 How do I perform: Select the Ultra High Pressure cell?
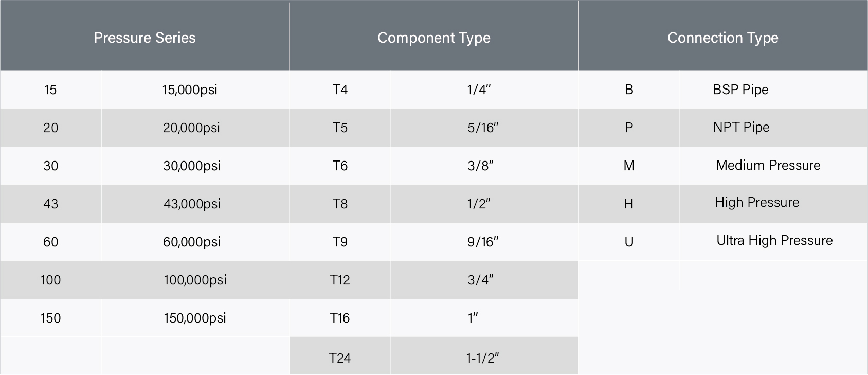(x=774, y=240)
